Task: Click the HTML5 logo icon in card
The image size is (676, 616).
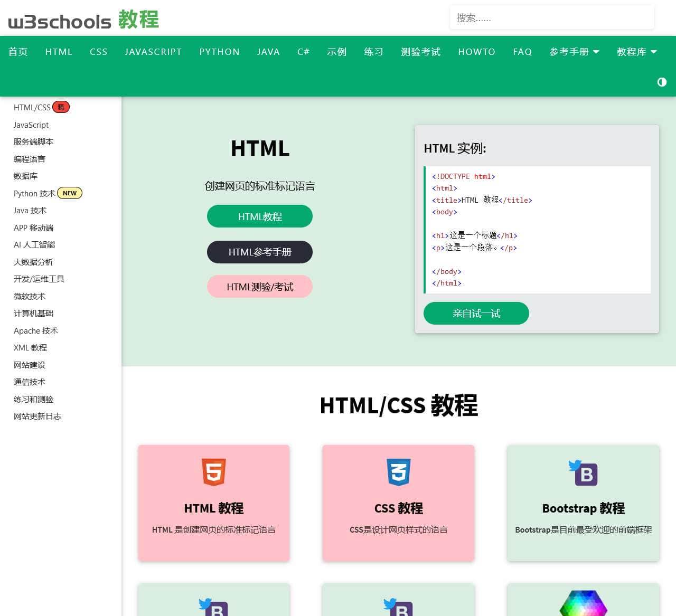Action: pos(214,472)
